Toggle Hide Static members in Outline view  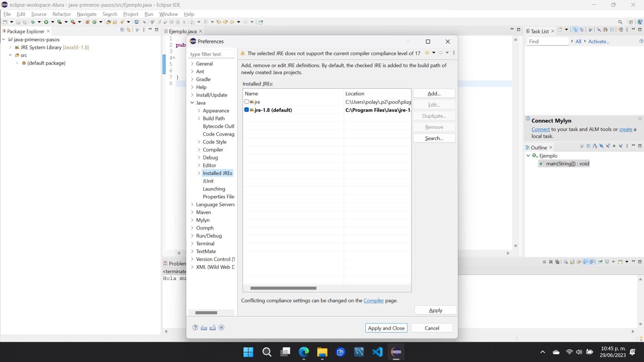tap(608, 146)
